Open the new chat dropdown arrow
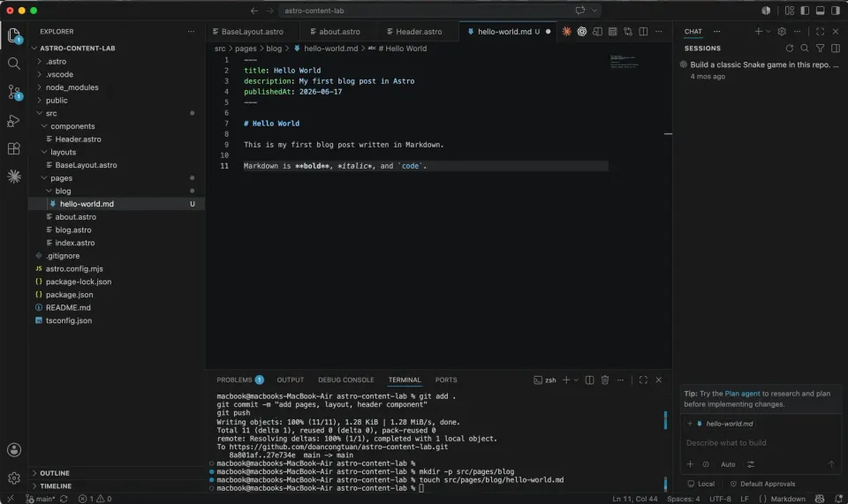Viewport: 848px width, 504px height. pyautogui.click(x=768, y=31)
